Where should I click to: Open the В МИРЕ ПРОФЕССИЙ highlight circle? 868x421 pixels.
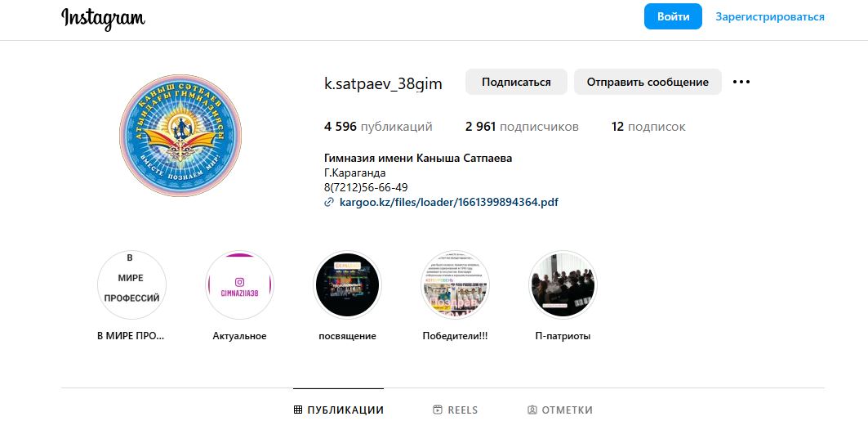coord(131,284)
